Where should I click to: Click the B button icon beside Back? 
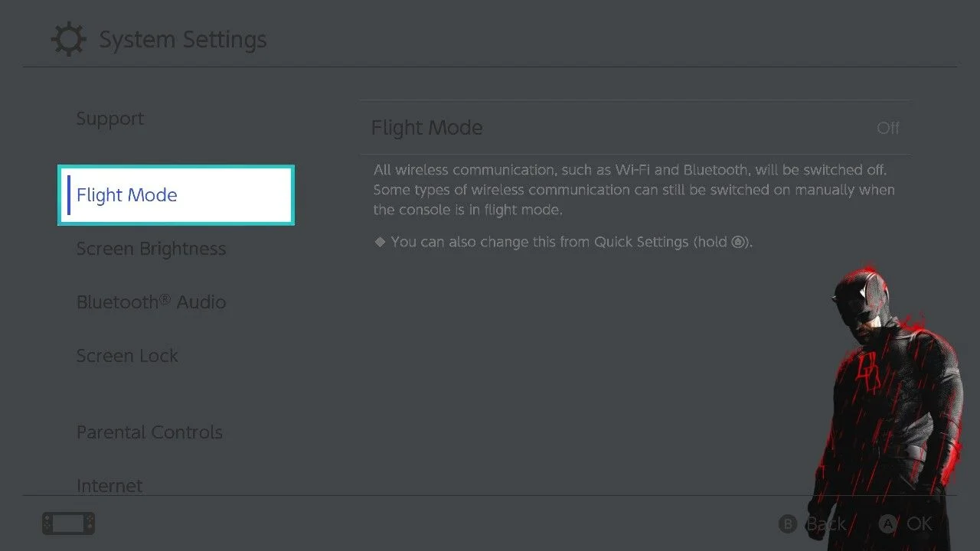coord(787,524)
